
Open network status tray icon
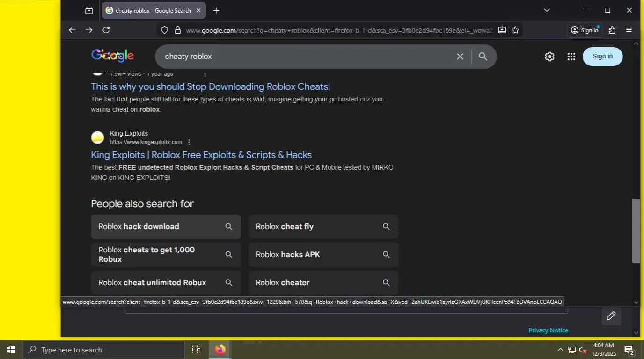[x=572, y=350]
